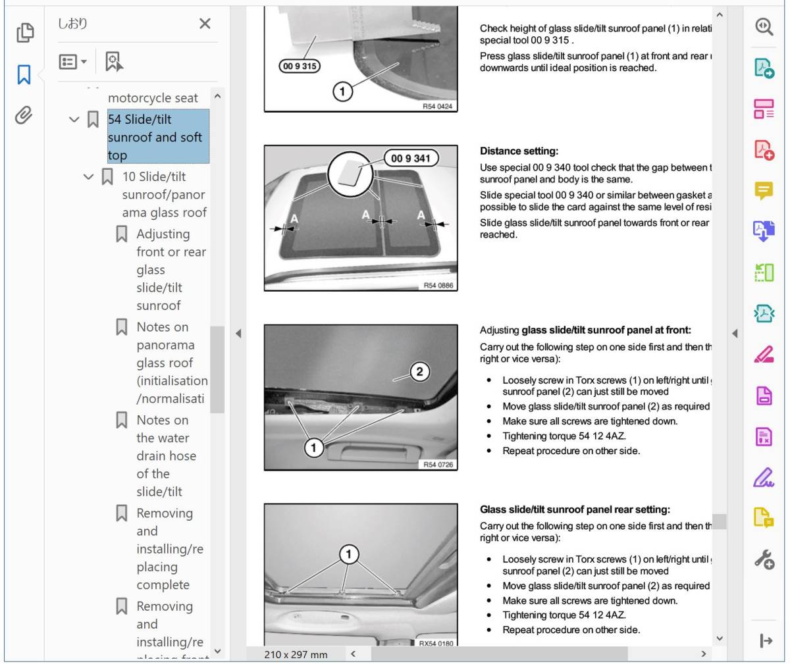This screenshot has height=672, width=790.
Task: Open the yellow Send for Comments tool
Action: 764,519
